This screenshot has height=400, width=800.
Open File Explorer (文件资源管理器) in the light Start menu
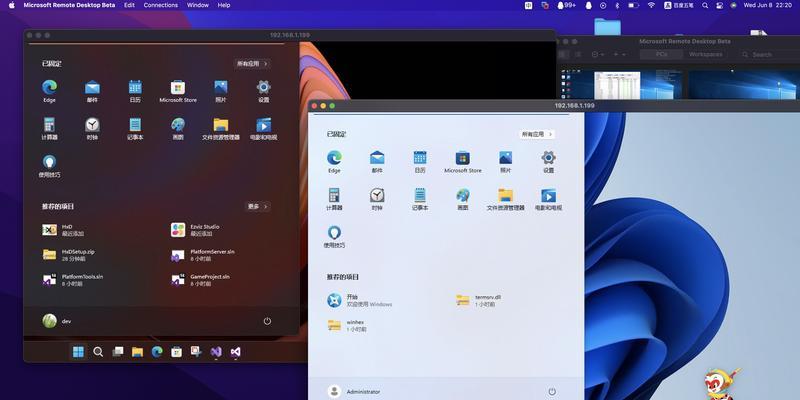(506, 199)
